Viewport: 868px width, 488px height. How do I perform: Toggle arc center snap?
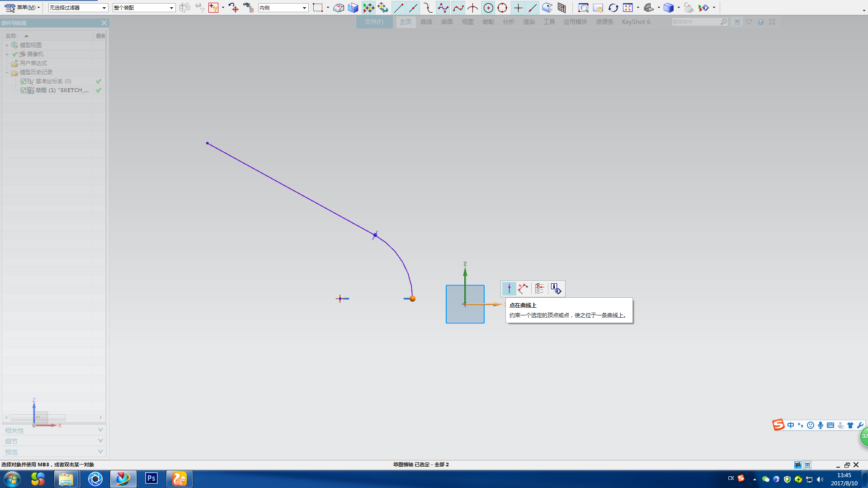tap(488, 8)
